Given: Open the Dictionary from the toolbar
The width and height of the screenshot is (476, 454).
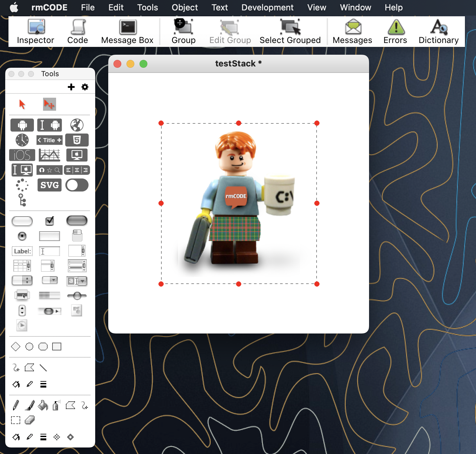Looking at the screenshot, I should [x=439, y=32].
